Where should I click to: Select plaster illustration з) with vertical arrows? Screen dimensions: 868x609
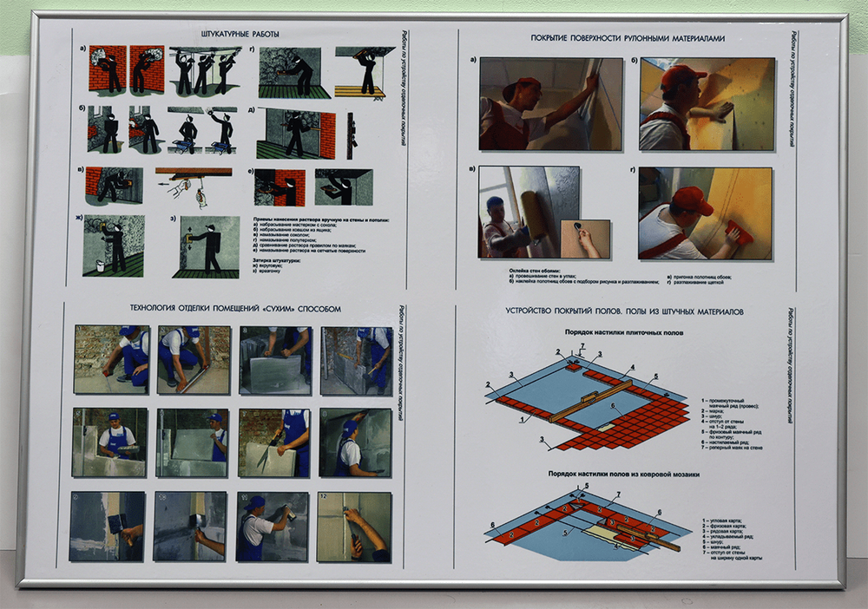pos(205,247)
